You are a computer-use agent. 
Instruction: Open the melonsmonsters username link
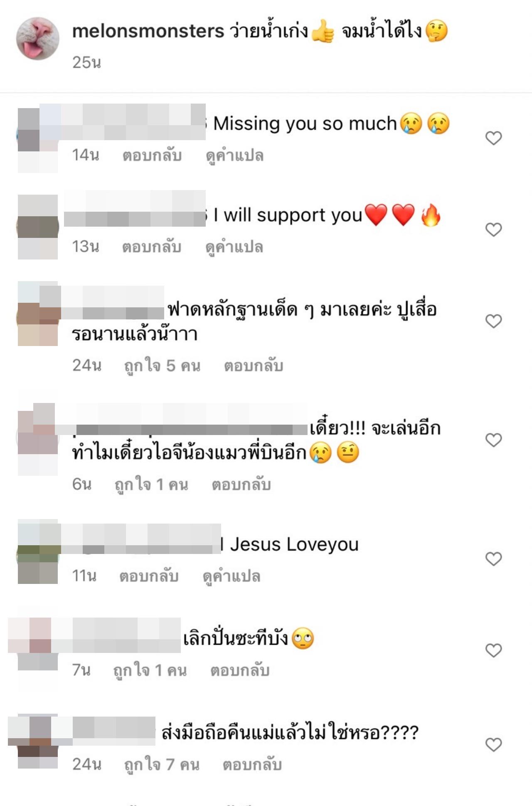point(148,31)
